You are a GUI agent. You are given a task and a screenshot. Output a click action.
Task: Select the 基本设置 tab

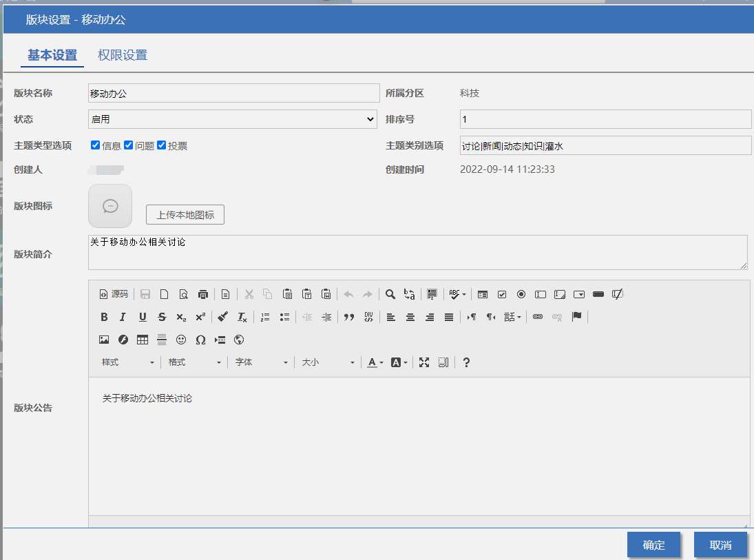click(52, 55)
